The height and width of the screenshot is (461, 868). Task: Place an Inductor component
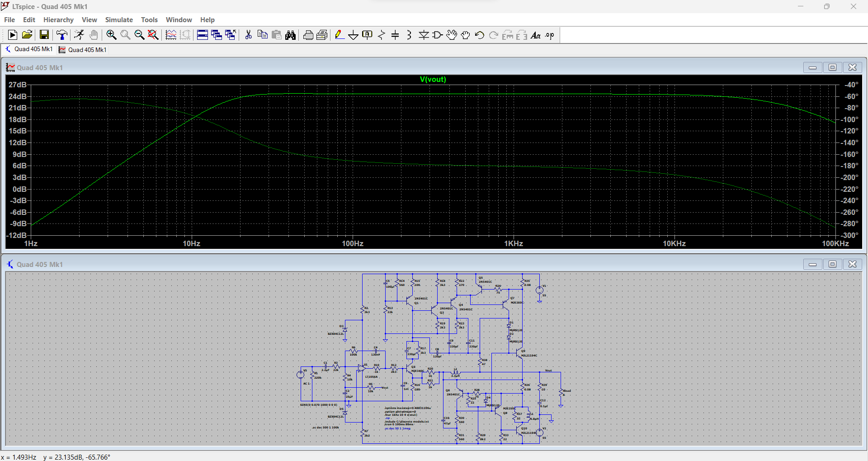pyautogui.click(x=409, y=35)
